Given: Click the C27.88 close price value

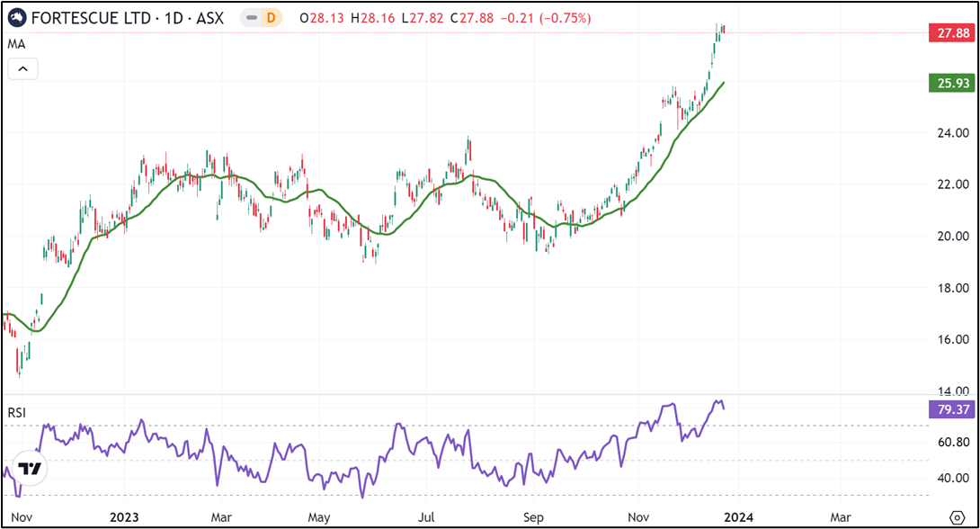Looking at the screenshot, I should click(x=472, y=18).
